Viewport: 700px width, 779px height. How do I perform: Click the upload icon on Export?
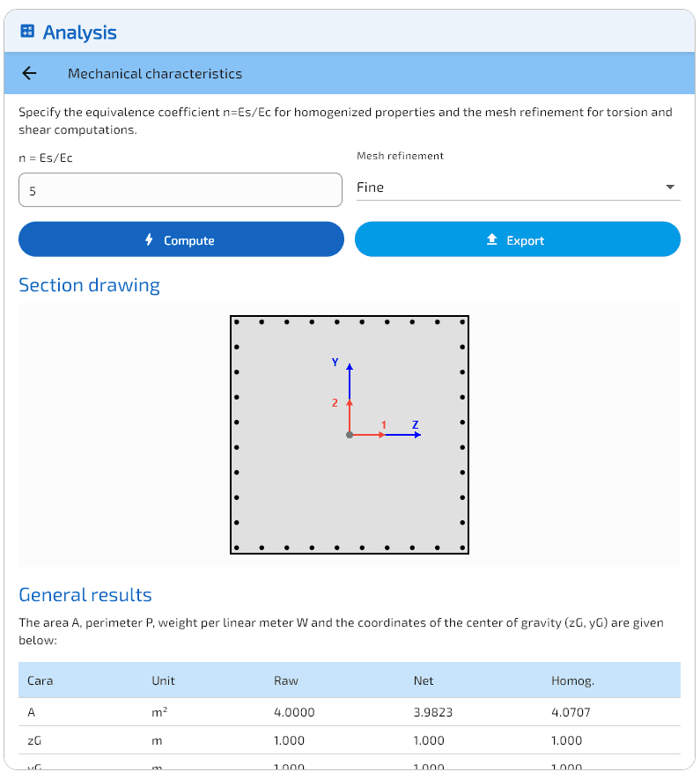pos(492,240)
